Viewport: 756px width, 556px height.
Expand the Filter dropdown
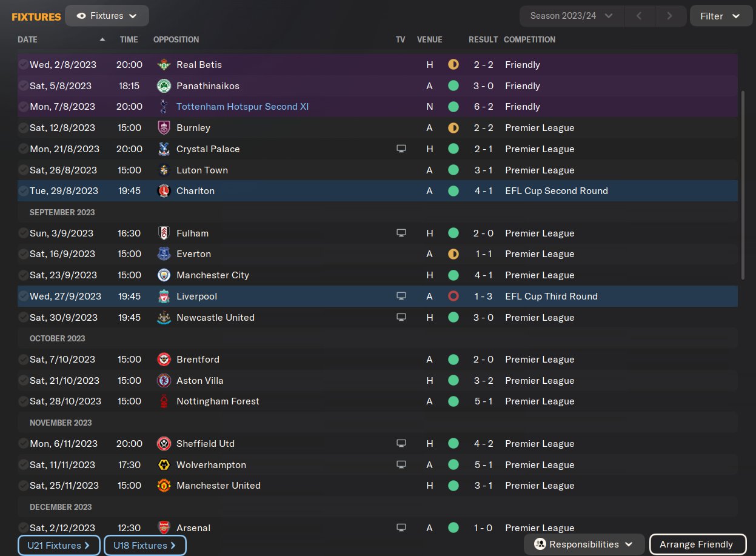(720, 16)
